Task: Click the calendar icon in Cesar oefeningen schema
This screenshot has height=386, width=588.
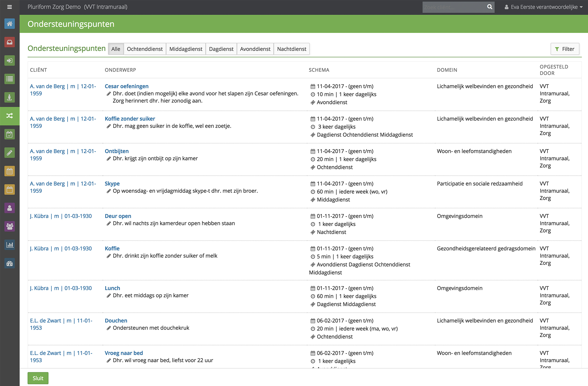Action: pyautogui.click(x=313, y=86)
